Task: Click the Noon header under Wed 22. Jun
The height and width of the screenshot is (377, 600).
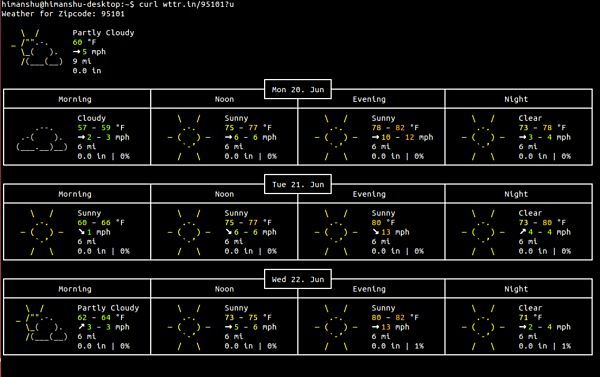Action: [x=224, y=289]
